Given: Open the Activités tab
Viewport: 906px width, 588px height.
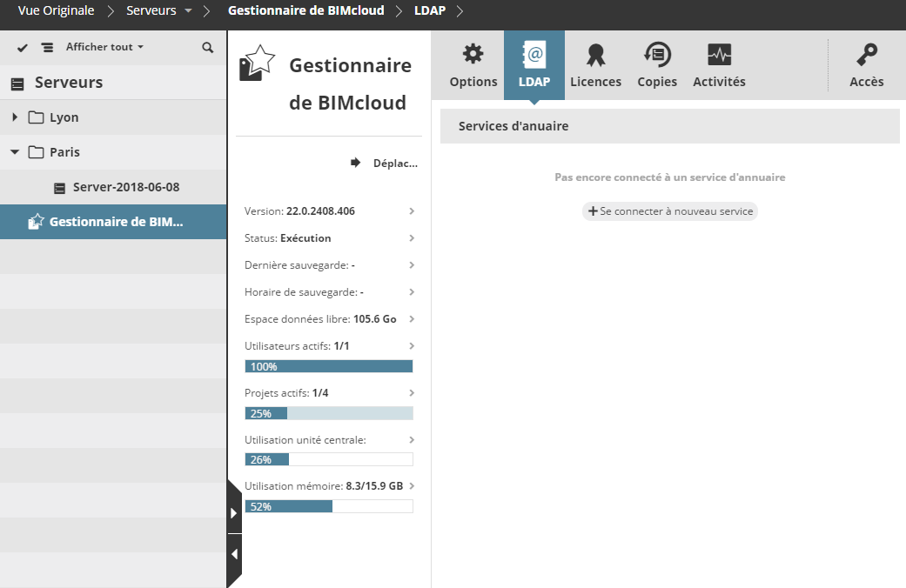Looking at the screenshot, I should pos(720,65).
